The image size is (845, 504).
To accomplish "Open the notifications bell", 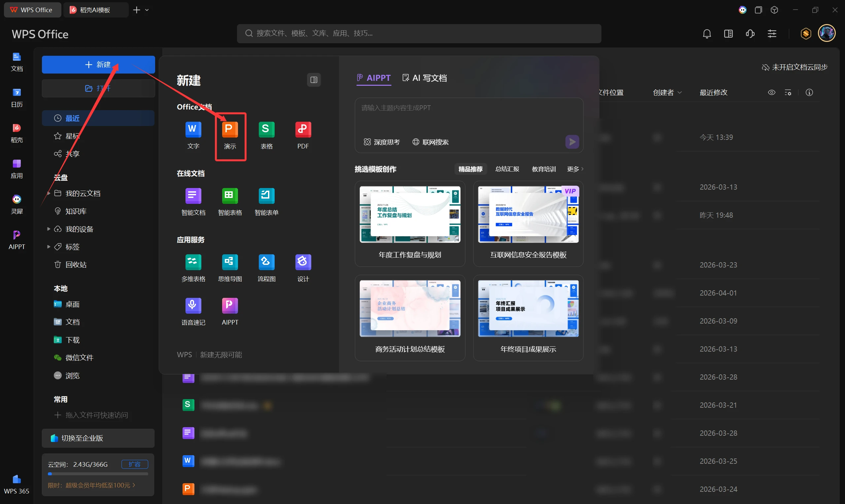I will [707, 34].
